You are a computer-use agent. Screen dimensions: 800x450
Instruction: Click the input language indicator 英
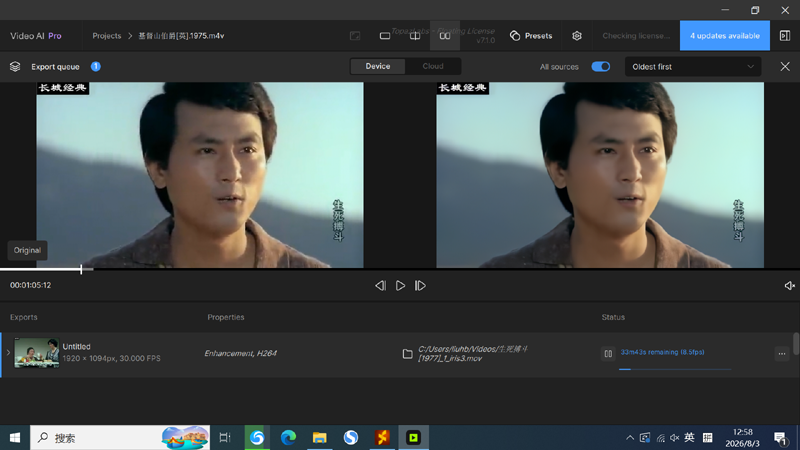[689, 438]
